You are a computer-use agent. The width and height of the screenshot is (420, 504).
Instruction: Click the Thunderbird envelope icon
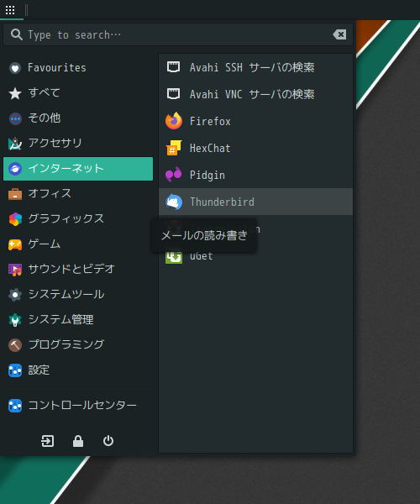click(174, 202)
